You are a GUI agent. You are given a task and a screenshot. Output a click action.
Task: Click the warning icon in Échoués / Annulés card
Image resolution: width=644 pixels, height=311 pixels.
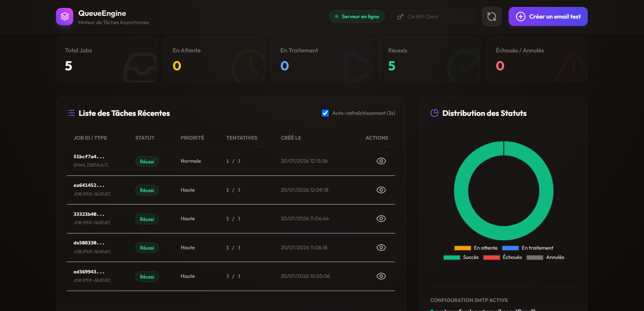571,67
